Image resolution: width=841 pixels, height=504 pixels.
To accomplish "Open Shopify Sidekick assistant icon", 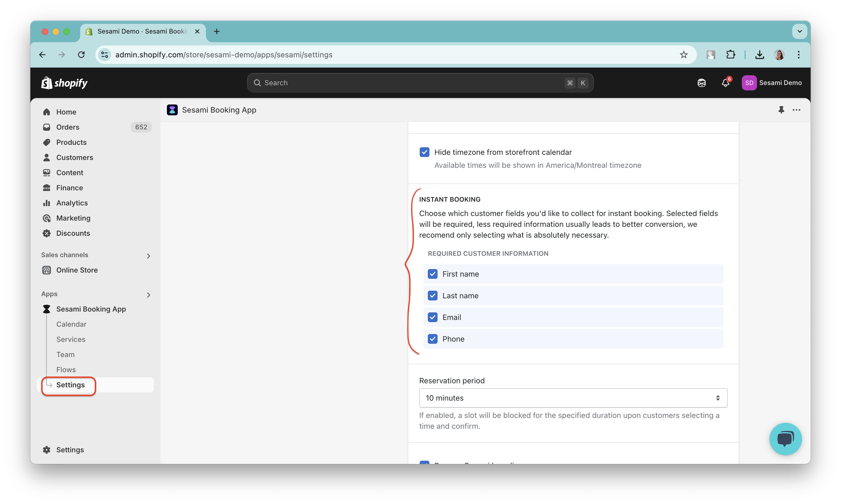I will point(701,83).
